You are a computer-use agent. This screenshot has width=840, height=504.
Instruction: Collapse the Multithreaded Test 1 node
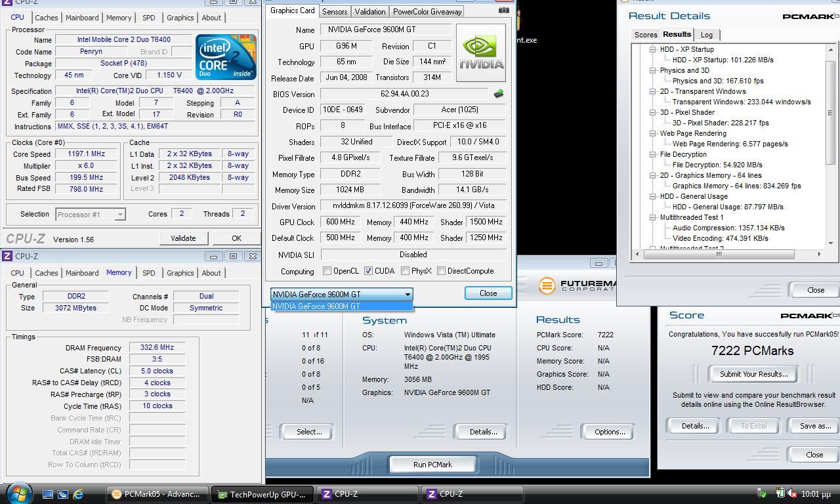point(652,217)
